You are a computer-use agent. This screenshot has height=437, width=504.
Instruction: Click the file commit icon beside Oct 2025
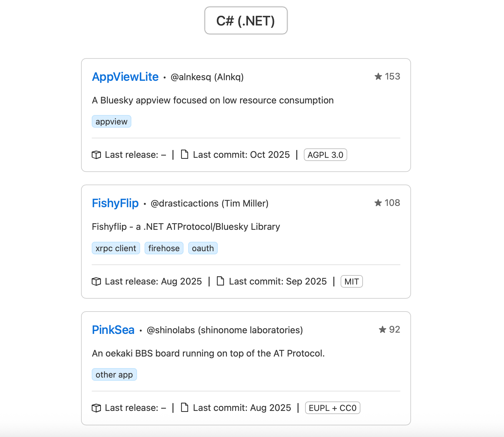pos(185,154)
